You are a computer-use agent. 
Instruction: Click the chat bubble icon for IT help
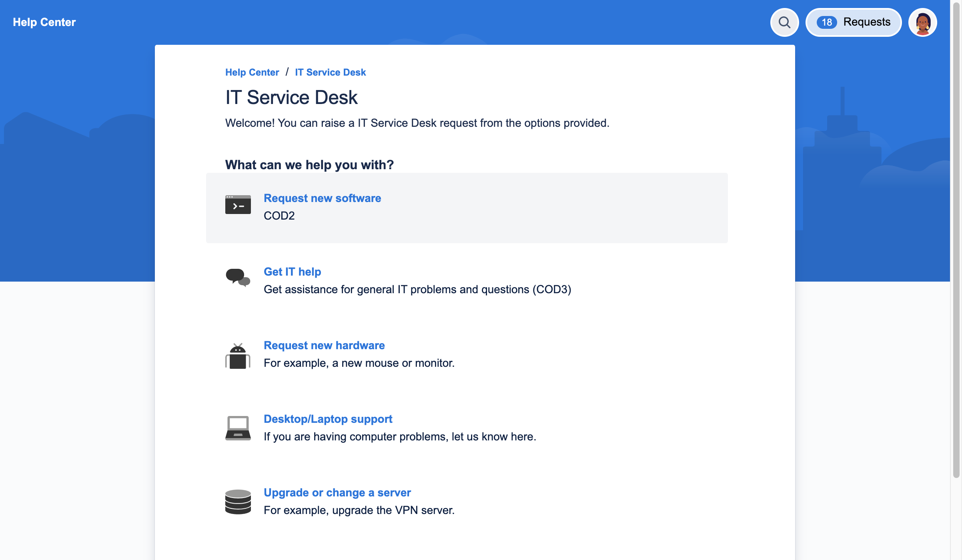[238, 278]
